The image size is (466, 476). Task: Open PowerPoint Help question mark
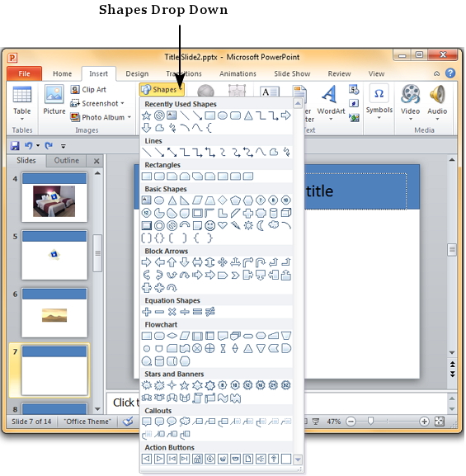point(450,73)
